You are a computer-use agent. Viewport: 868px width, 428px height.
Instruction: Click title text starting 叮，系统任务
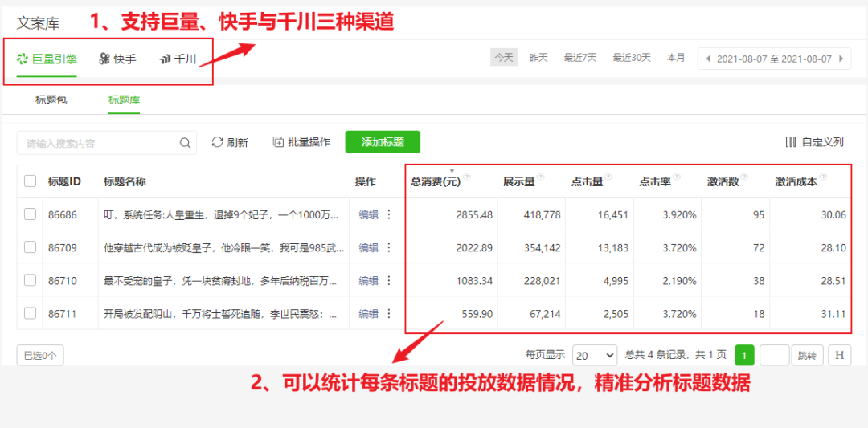(x=220, y=214)
